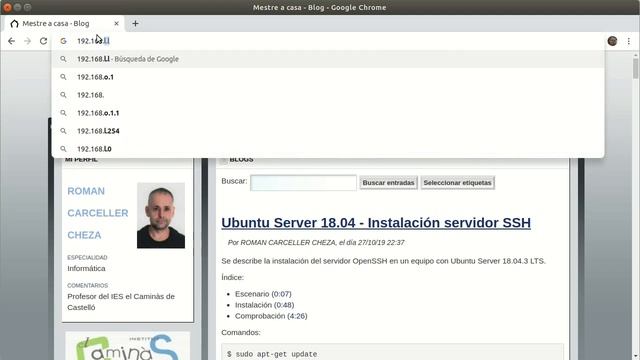The height and width of the screenshot is (360, 640).
Task: Choose suggestion 192.168.l.254
Action: pyautogui.click(x=328, y=131)
